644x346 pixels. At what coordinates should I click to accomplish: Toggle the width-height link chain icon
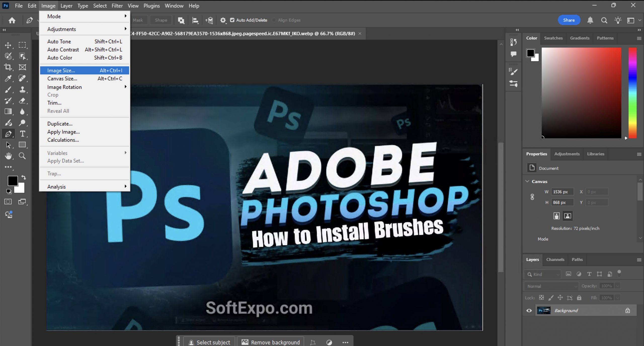pos(532,197)
